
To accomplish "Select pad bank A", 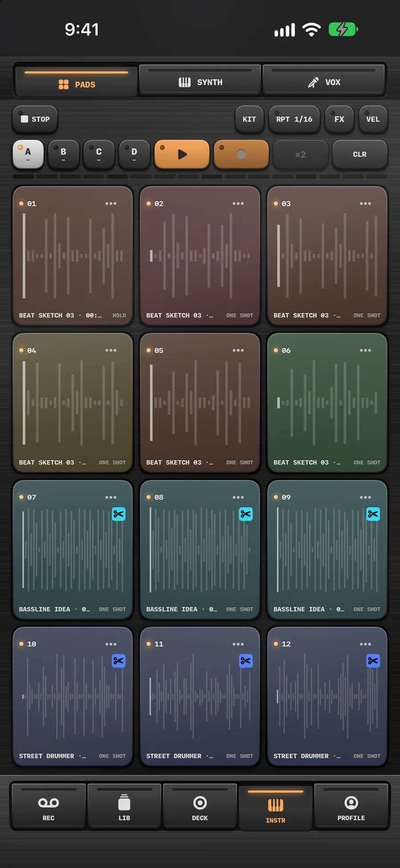I will point(28,155).
